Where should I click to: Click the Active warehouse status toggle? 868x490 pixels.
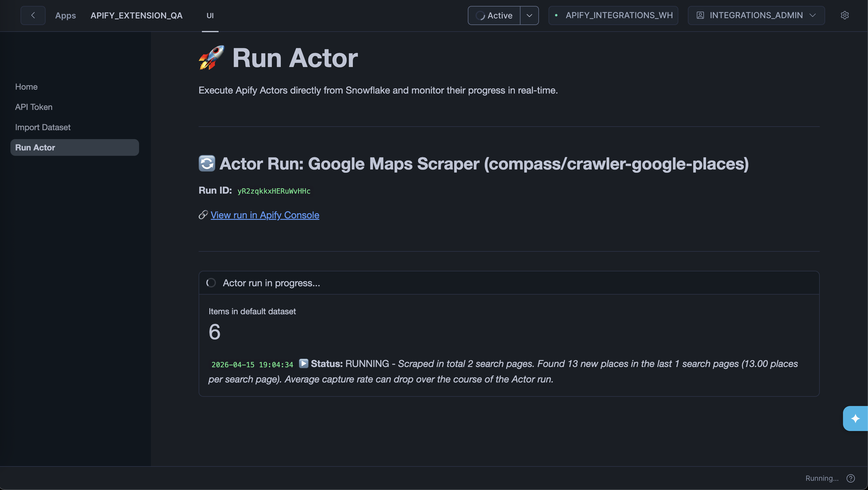coord(494,15)
